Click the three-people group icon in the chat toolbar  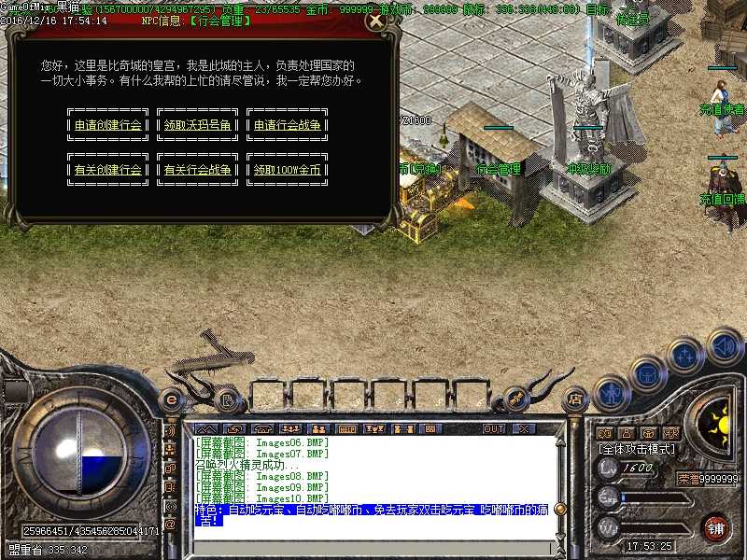coord(290,429)
